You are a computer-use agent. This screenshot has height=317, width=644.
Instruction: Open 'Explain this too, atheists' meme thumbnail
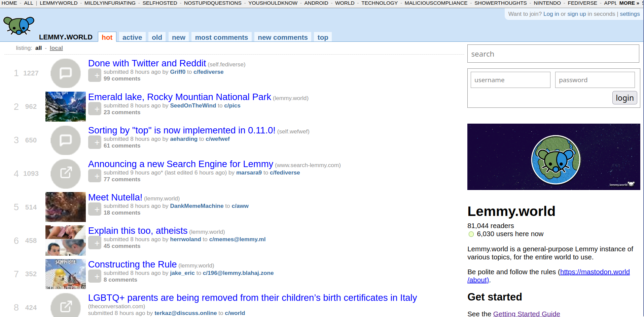click(66, 241)
